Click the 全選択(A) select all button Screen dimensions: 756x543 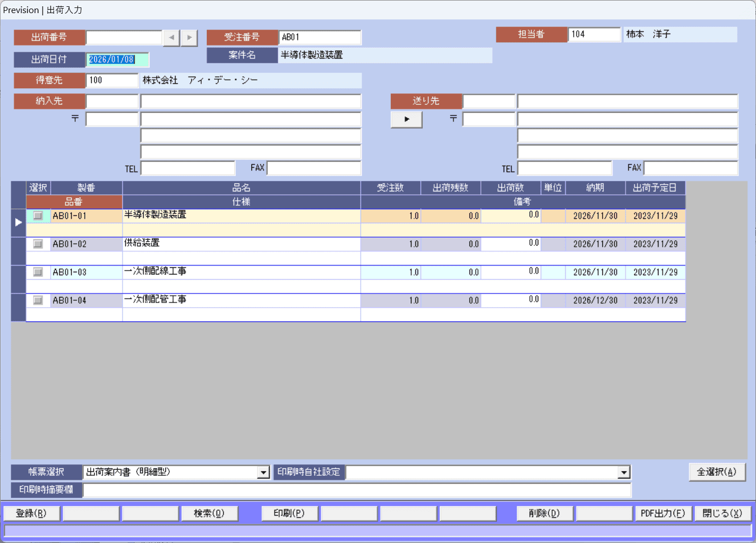click(x=717, y=472)
